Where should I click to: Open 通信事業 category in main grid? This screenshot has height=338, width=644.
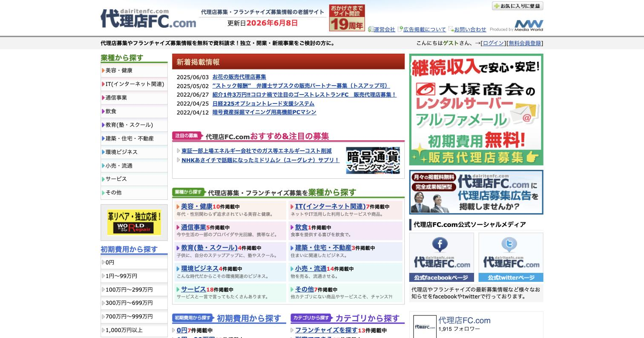(x=193, y=227)
